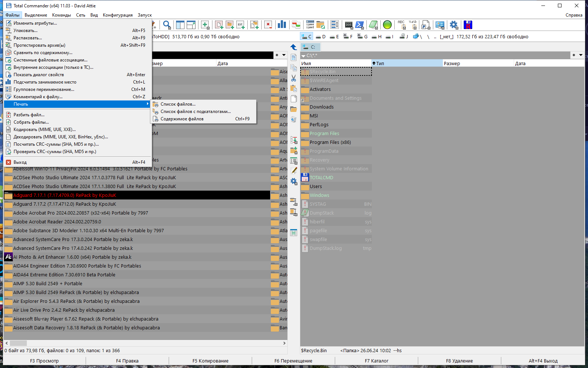
Task: Click the F5 Копирование button
Action: coord(211,361)
